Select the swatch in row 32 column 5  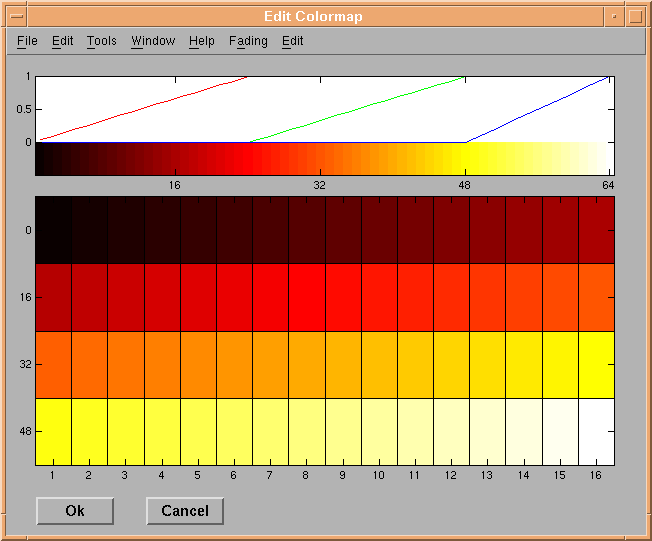(x=198, y=365)
